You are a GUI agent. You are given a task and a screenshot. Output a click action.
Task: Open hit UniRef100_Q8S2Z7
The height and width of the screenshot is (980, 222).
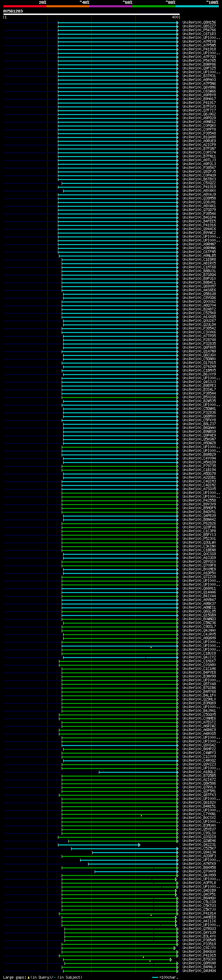(x=199, y=26)
